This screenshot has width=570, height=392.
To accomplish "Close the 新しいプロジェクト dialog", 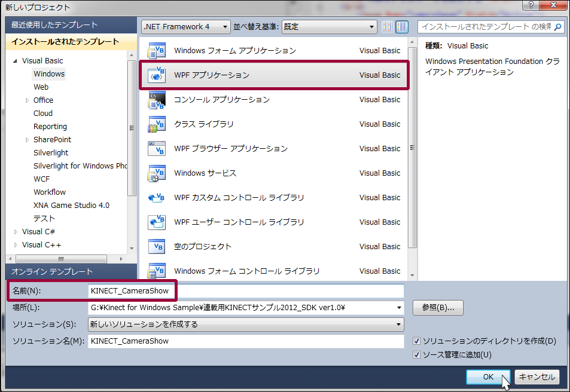I will [553, 5].
